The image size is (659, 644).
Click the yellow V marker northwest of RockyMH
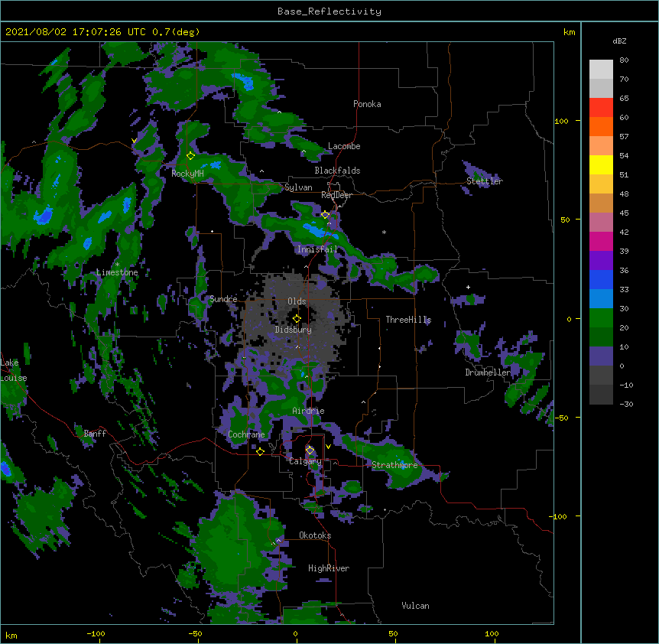click(x=134, y=141)
